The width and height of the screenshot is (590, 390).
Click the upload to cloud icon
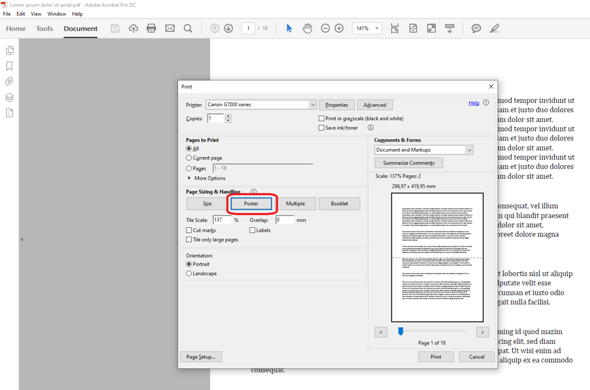(x=133, y=28)
